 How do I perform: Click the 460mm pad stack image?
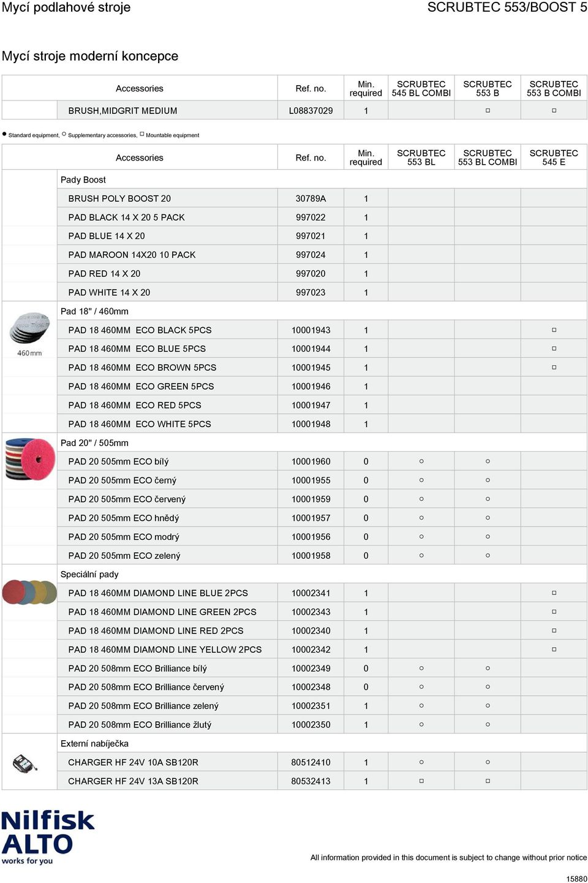(x=29, y=334)
